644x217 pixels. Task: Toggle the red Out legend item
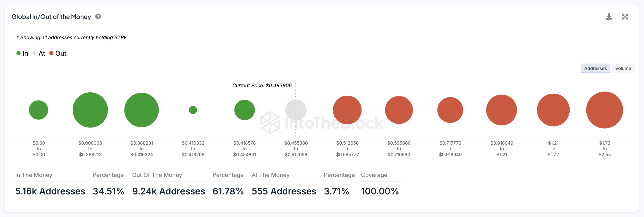click(x=58, y=53)
